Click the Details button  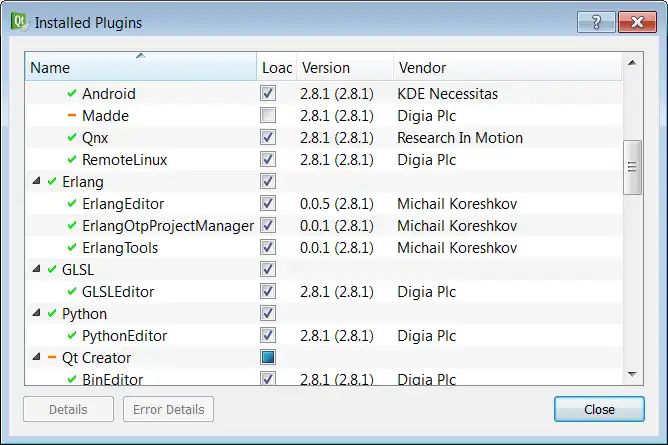pyautogui.click(x=68, y=409)
